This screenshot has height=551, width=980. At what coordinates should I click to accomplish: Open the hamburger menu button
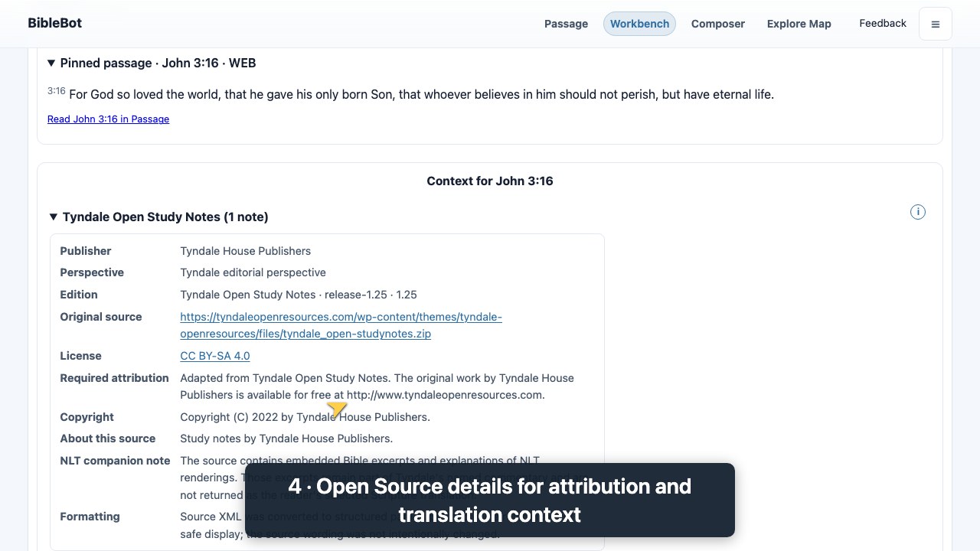click(x=935, y=24)
